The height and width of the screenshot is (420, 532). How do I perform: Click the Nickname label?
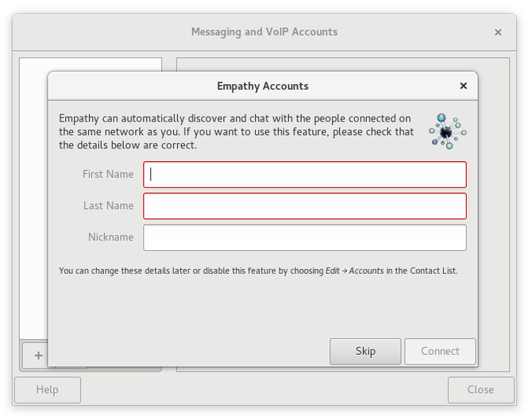(110, 237)
